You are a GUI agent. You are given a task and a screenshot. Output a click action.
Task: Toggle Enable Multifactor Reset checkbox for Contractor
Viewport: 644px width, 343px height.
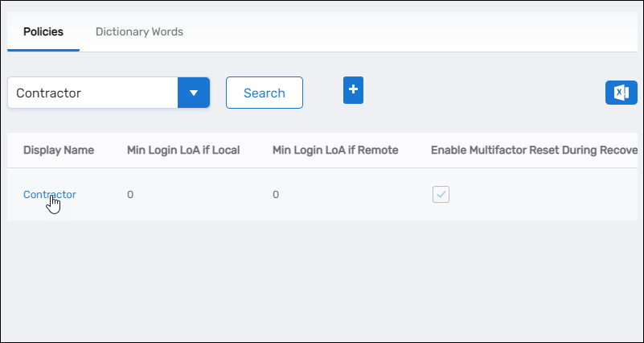pos(441,194)
